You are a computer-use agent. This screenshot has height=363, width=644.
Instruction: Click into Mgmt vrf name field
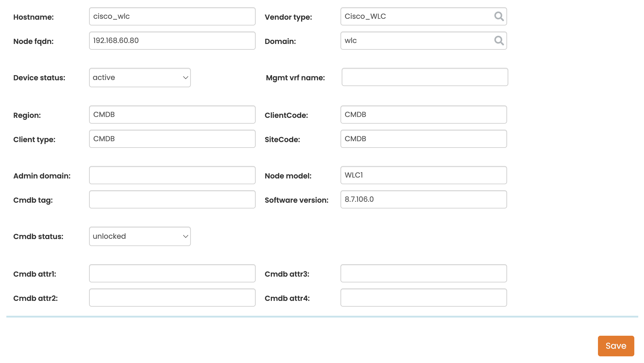tap(424, 77)
